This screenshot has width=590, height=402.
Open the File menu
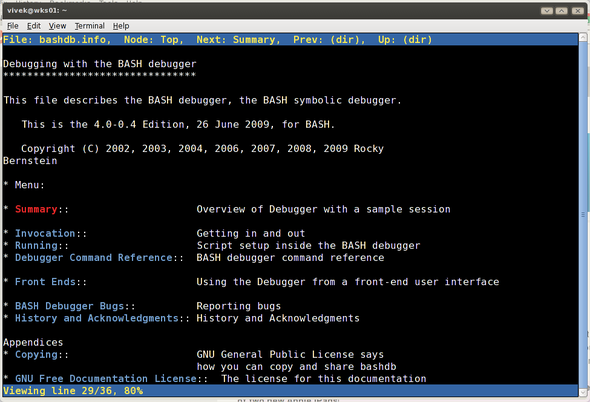(x=12, y=26)
